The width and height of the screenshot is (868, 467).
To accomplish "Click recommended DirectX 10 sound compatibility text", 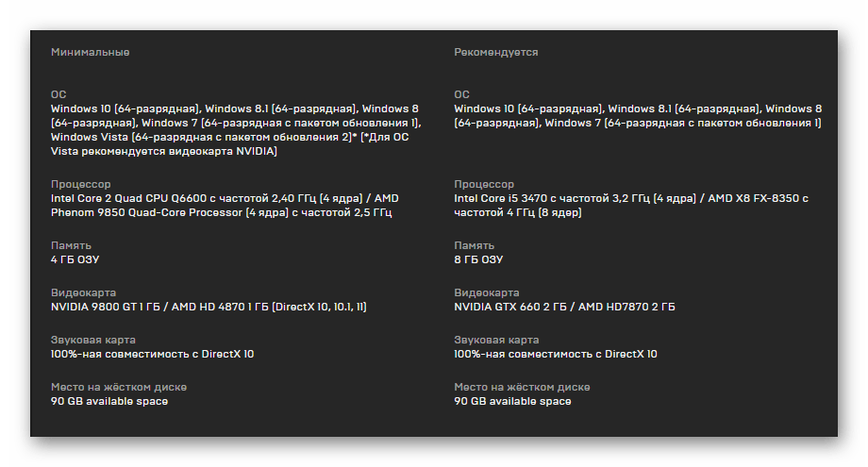I will 556,354.
